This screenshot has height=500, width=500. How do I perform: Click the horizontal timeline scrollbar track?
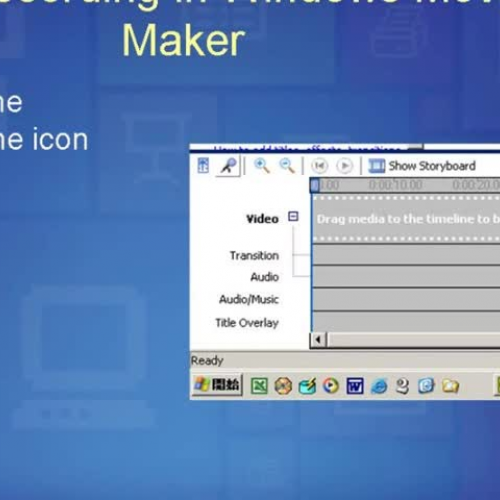pos(414,340)
